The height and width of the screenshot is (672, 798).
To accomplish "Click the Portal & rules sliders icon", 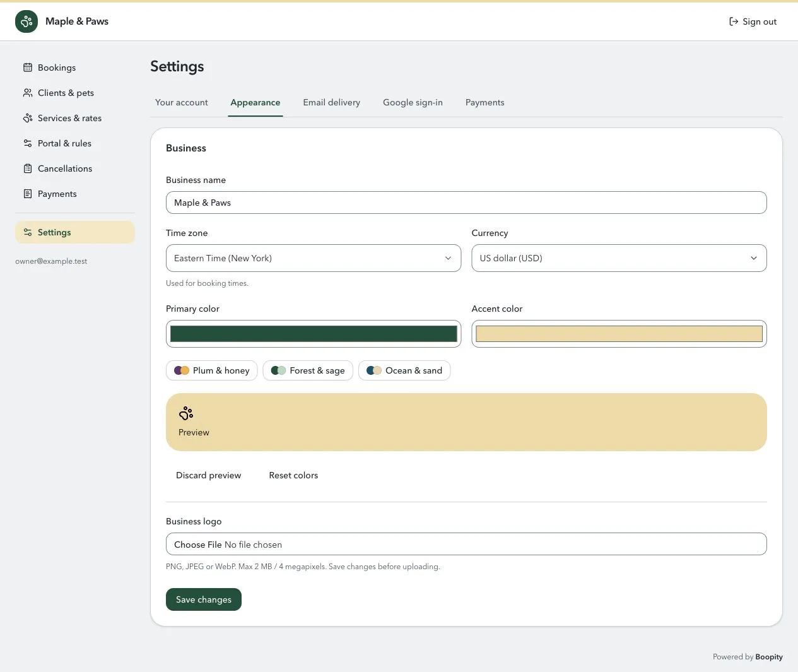I will pos(28,143).
